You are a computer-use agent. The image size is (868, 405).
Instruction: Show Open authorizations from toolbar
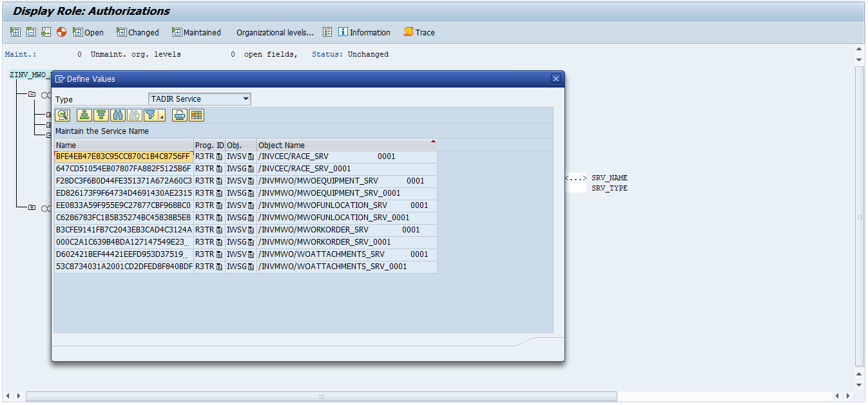(x=88, y=32)
